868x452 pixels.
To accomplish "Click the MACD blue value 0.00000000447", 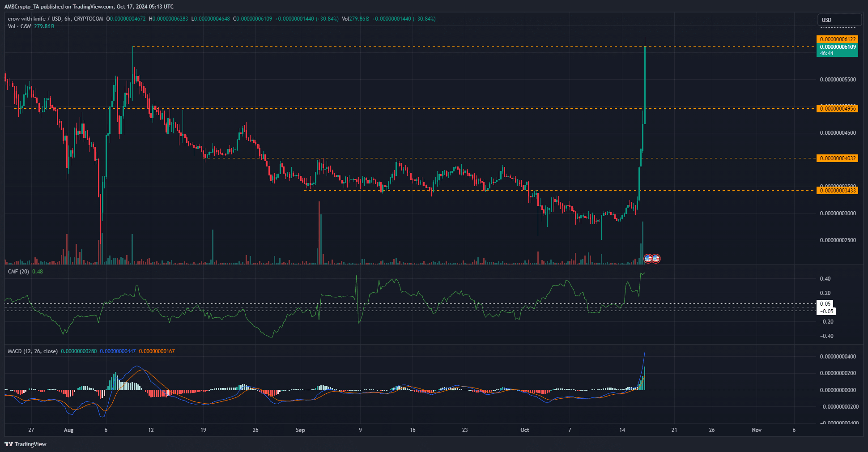I will coord(118,351).
